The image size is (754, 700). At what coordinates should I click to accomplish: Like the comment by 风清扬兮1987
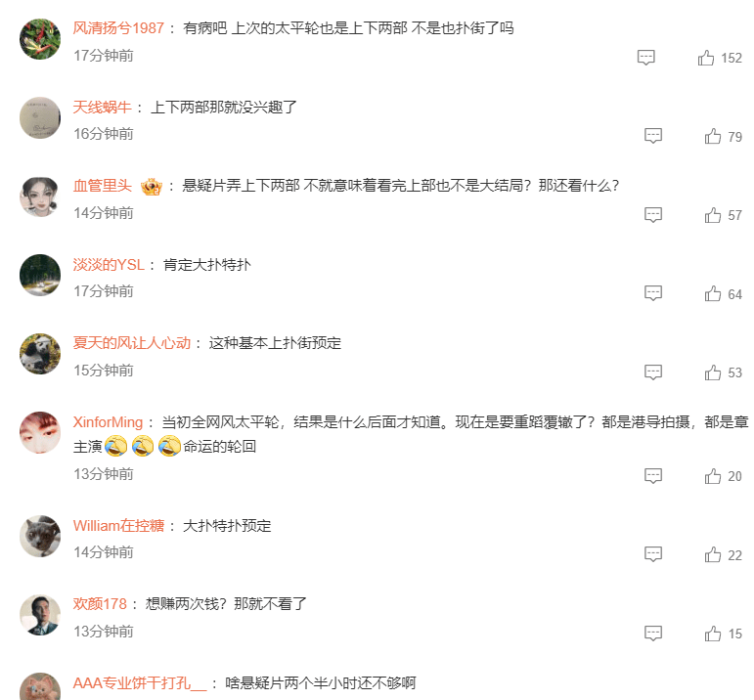[x=706, y=58]
